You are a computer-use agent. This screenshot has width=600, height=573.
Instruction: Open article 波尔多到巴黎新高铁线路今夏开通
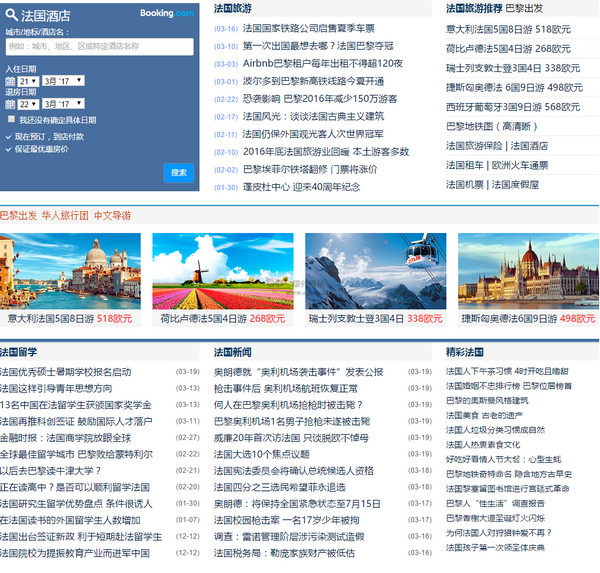(x=313, y=81)
